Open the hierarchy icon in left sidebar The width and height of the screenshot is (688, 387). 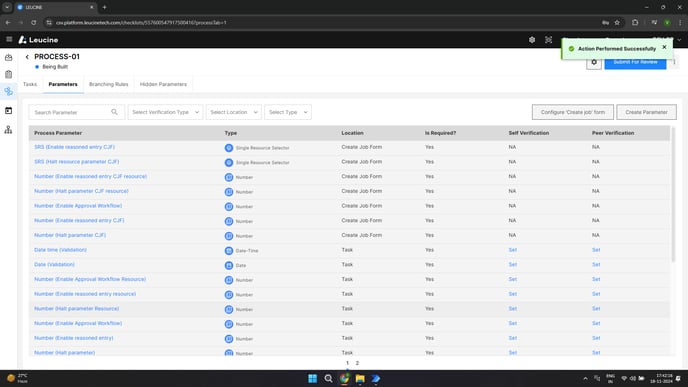pyautogui.click(x=8, y=129)
